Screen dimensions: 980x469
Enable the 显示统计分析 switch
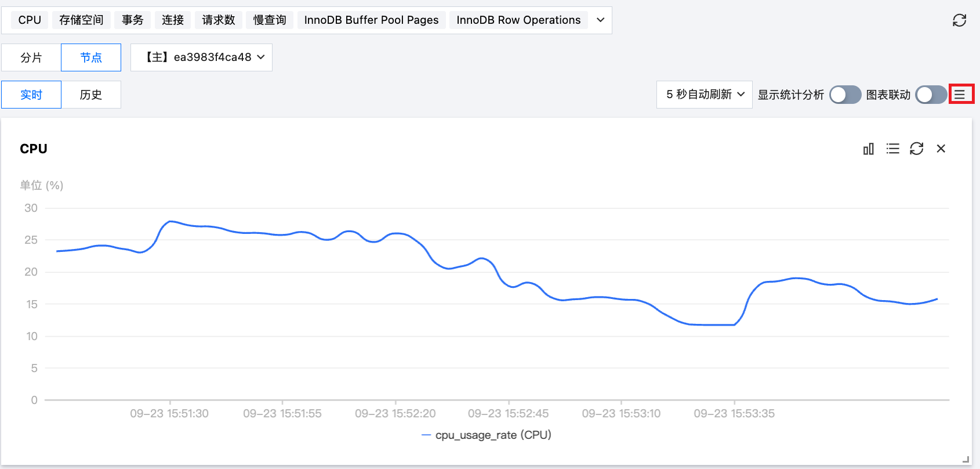pyautogui.click(x=845, y=95)
